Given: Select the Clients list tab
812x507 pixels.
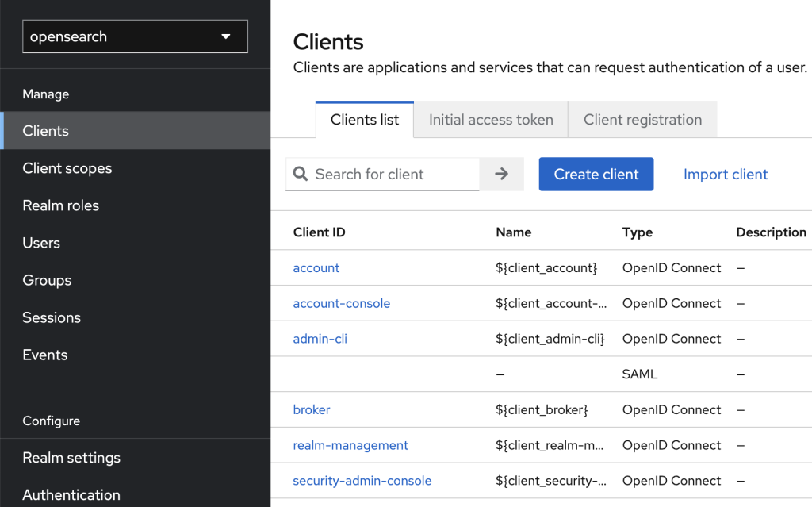Looking at the screenshot, I should point(365,120).
